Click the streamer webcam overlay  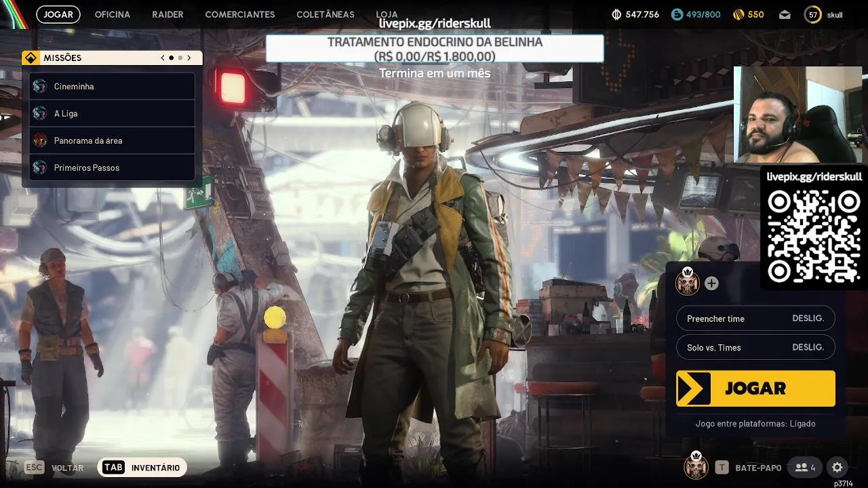(x=797, y=115)
